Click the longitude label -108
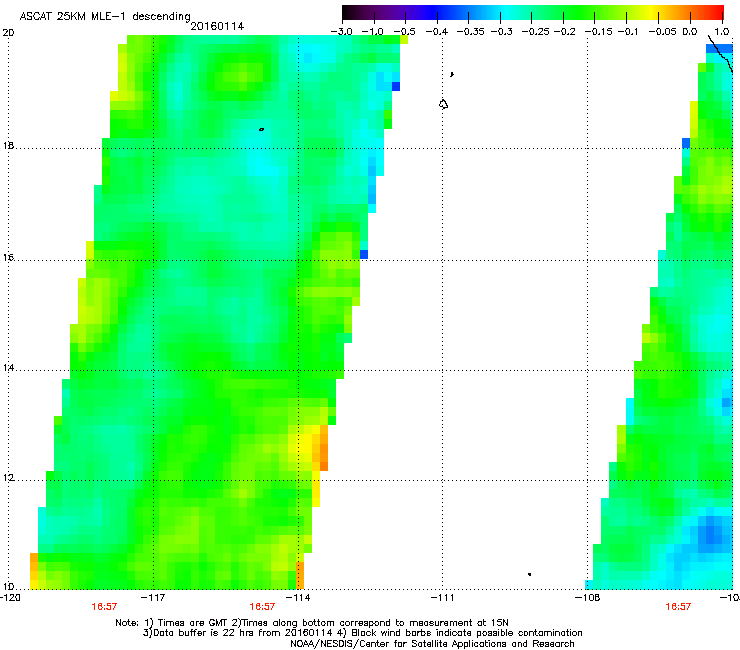Image resolution: width=740 pixels, height=650 pixels. tap(587, 598)
